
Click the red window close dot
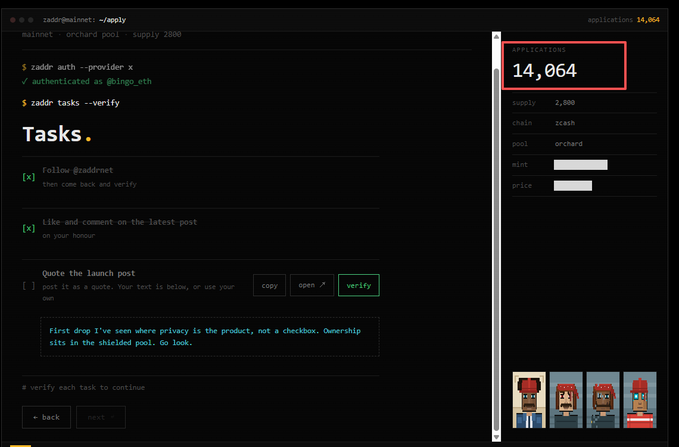(13, 20)
